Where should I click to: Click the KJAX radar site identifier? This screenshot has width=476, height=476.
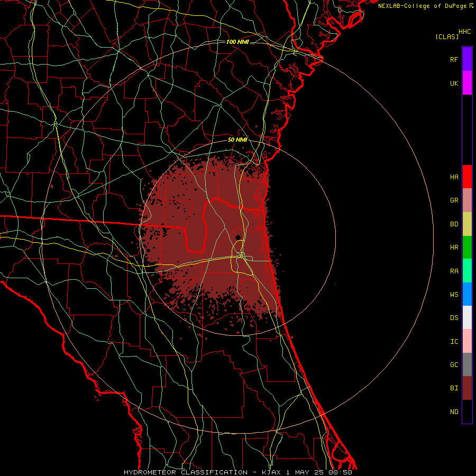point(271,472)
